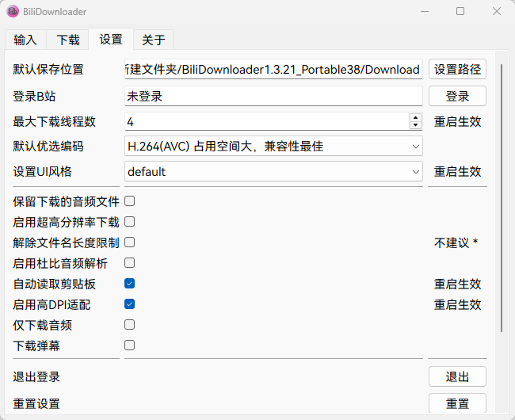Viewport: 515px width, 420px height.
Task: Click the 重置设置 label
Action: [x=36, y=404]
